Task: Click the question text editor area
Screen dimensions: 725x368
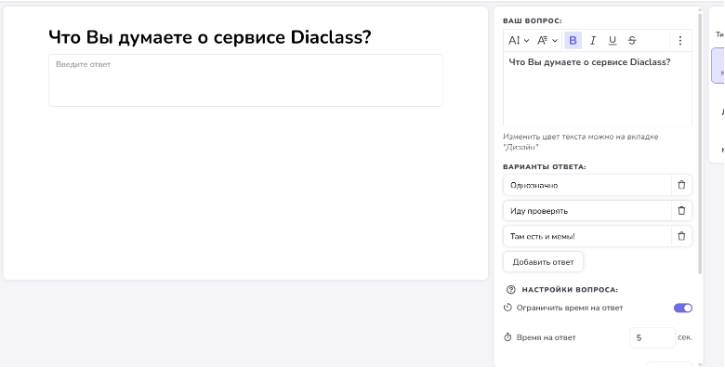Action: point(597,89)
